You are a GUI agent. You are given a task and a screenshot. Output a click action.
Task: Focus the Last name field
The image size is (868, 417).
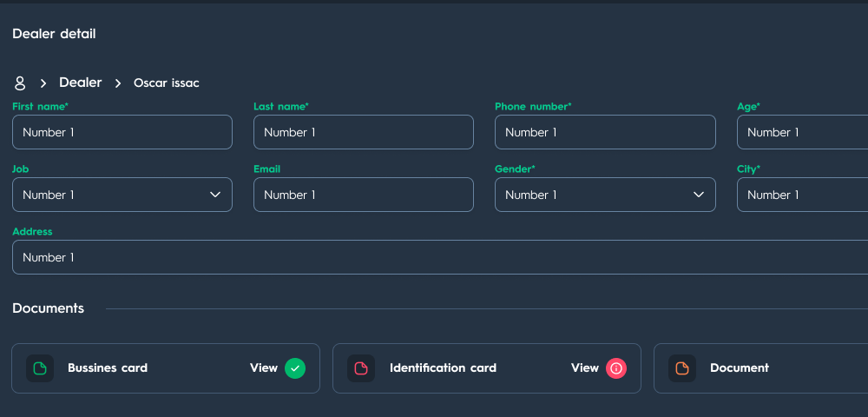click(364, 132)
